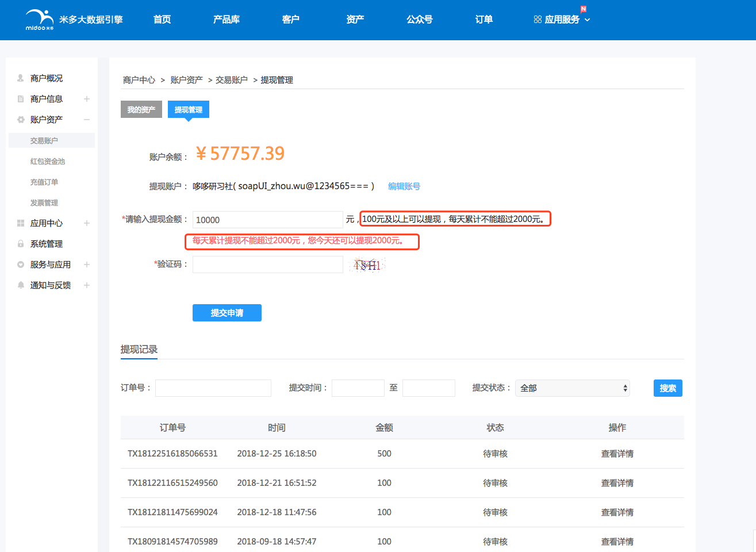Click 商户中心 in breadcrumb
This screenshot has width=756, height=552.
(x=139, y=80)
